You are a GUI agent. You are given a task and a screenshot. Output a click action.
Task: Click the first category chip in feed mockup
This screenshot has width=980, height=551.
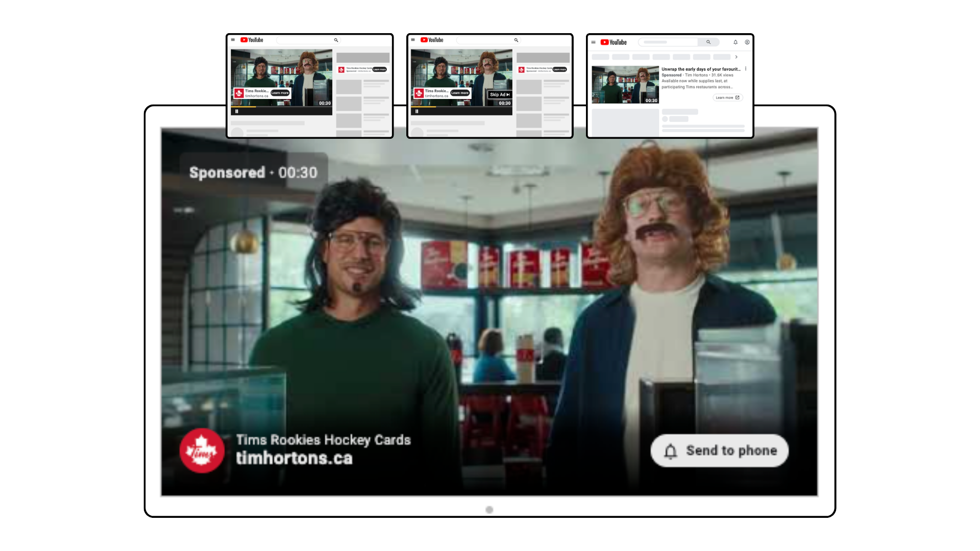point(600,57)
